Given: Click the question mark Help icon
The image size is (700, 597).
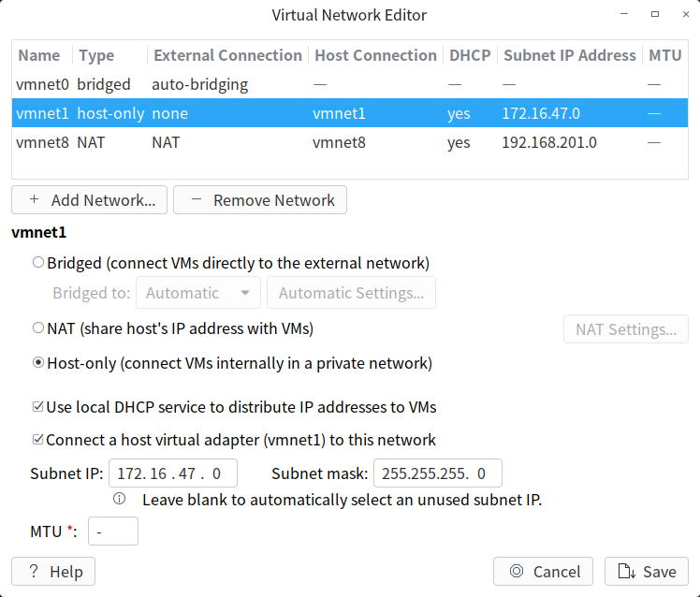Looking at the screenshot, I should (34, 572).
